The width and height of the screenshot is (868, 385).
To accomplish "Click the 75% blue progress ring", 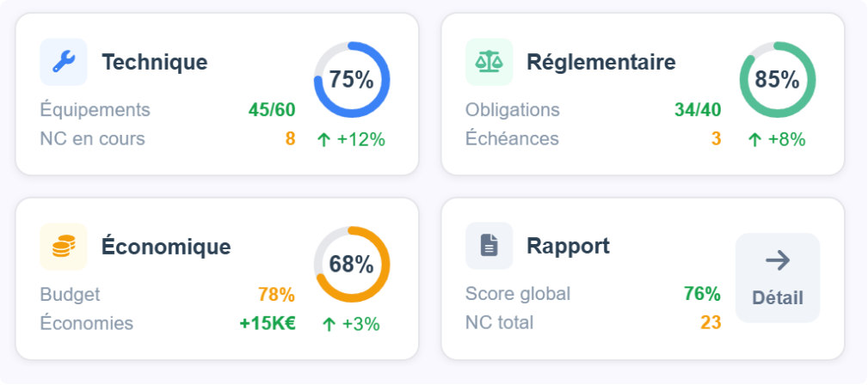I will (x=351, y=80).
